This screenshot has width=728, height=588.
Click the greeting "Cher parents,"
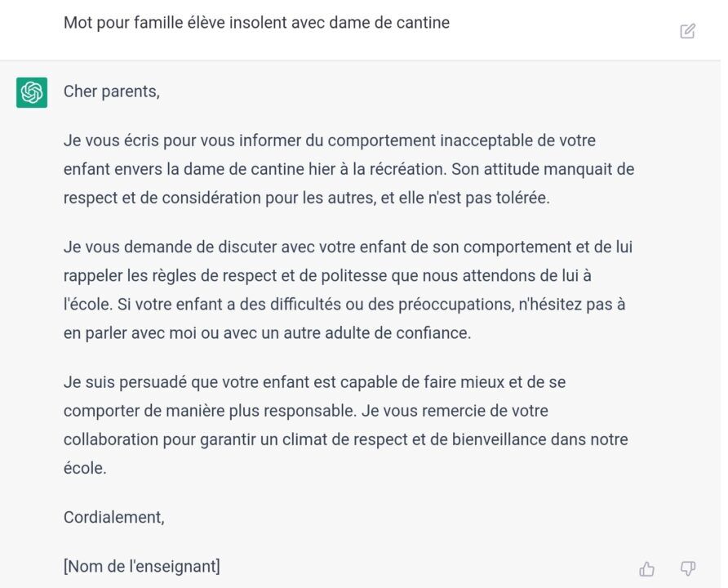[x=112, y=91]
